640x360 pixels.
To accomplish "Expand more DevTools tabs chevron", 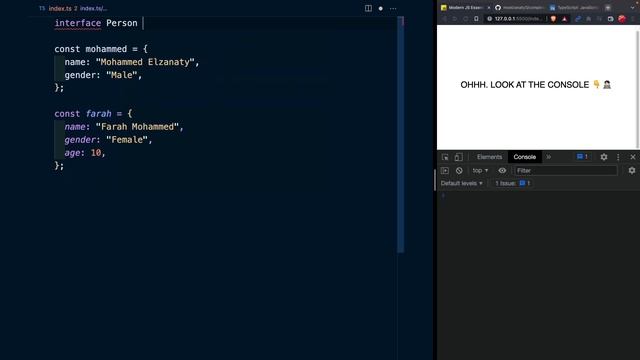I will (x=549, y=157).
